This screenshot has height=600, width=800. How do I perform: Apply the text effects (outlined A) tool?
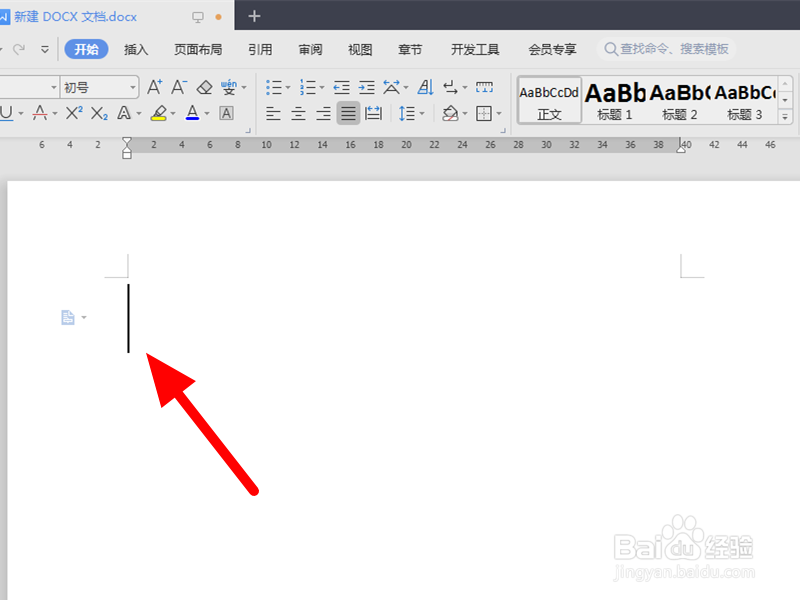[124, 113]
